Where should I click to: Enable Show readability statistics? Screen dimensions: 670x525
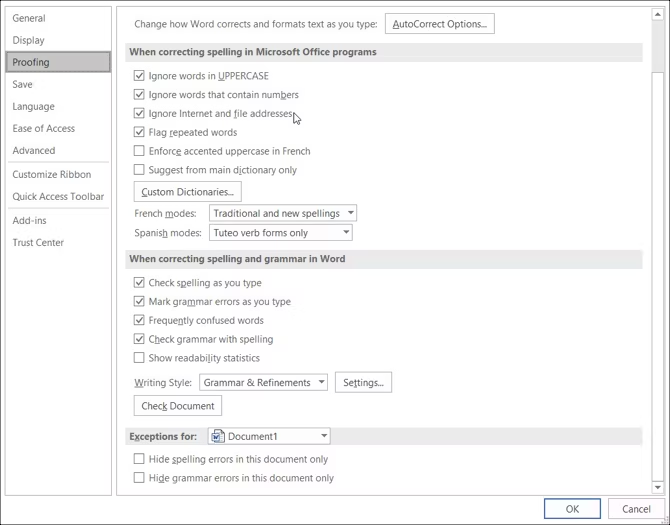coord(139,358)
